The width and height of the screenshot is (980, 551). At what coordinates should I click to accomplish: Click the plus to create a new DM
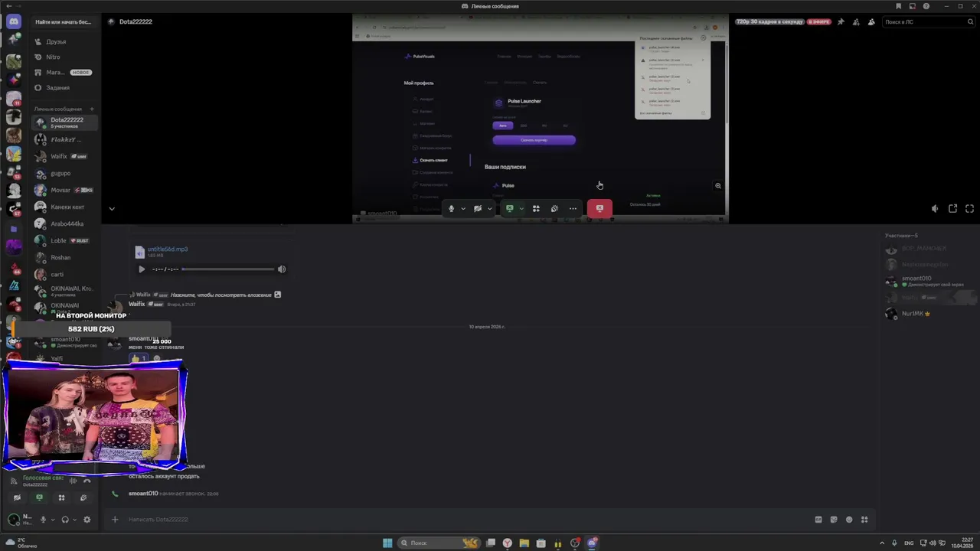tap(92, 109)
